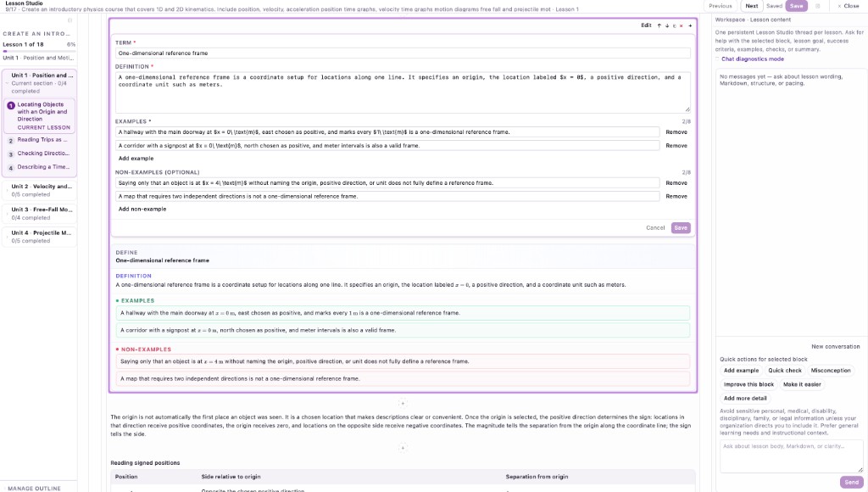The width and height of the screenshot is (868, 492).
Task: Click the 'Side relative to origin' column header
Action: (x=231, y=477)
